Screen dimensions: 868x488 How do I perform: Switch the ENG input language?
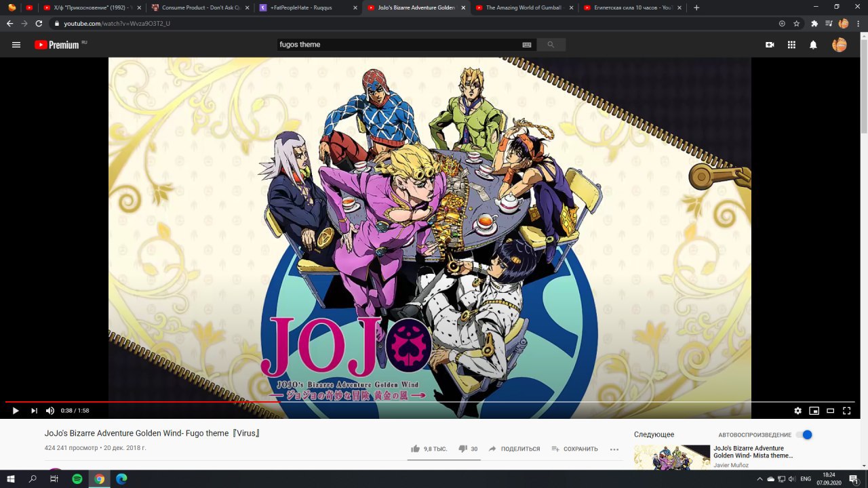click(806, 479)
